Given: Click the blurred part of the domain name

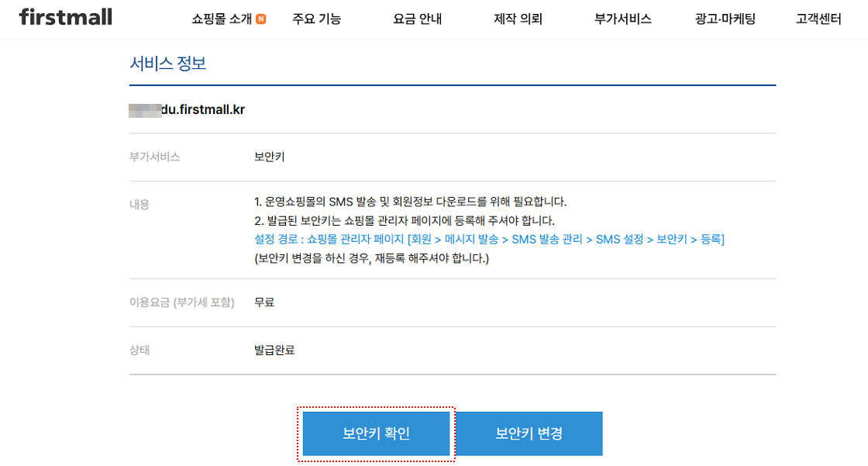Looking at the screenshot, I should pos(145,110).
